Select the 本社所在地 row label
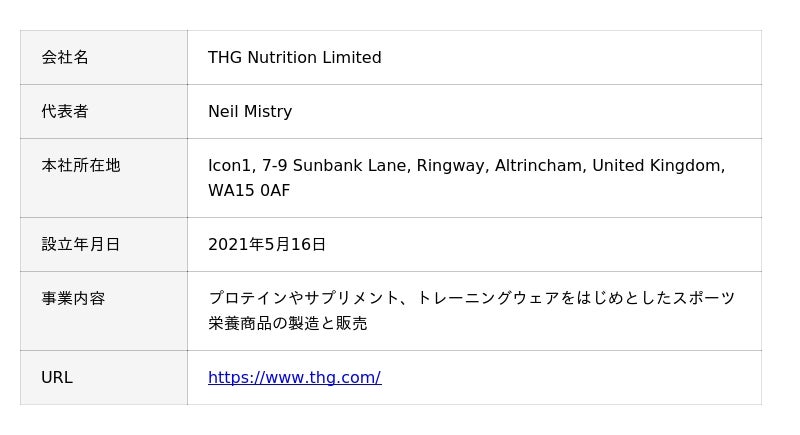 (81, 166)
